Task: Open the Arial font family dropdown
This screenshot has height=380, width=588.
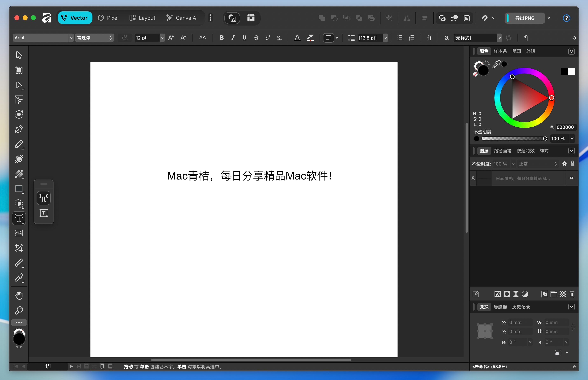Action: coord(71,38)
